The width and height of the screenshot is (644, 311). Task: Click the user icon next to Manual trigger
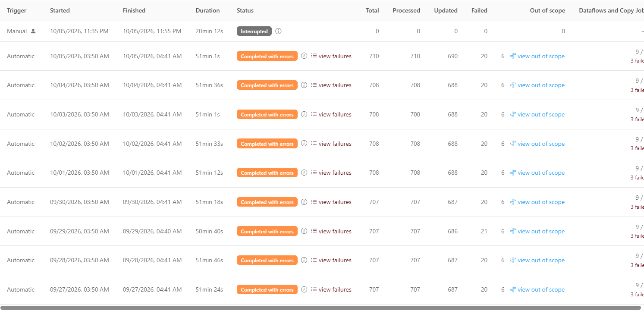[33, 31]
